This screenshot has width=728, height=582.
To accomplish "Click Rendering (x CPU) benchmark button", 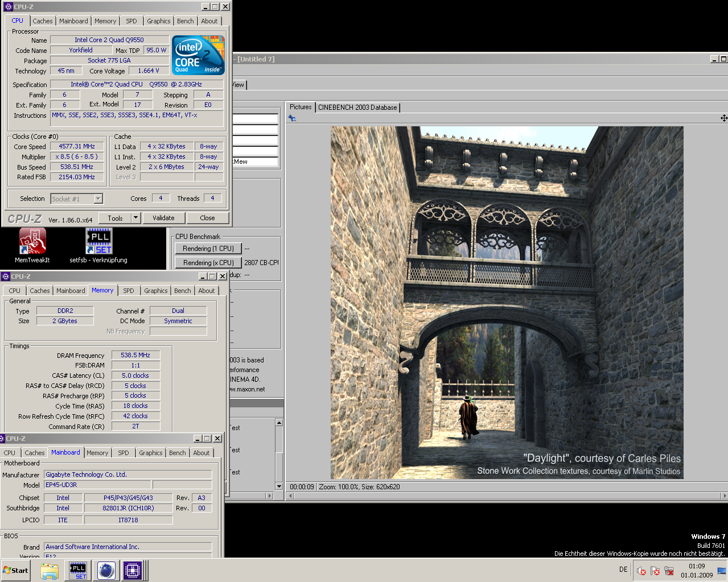I will click(x=208, y=263).
